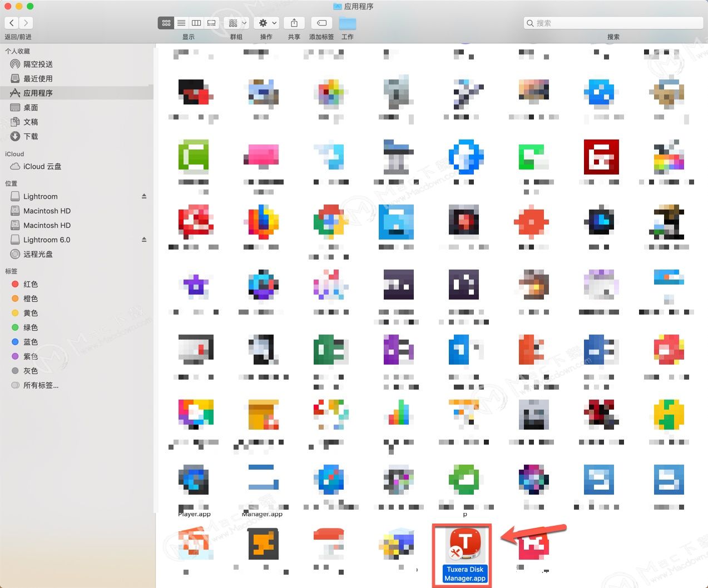Click the 共享 share button
Screen dimensions: 708x588
point(294,23)
